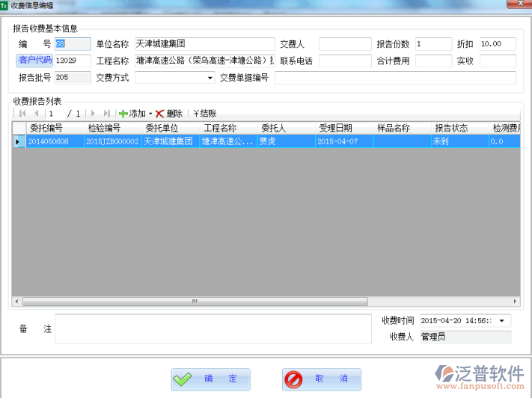Click the 工程名称 input field
This screenshot has width=532, height=398.
pos(204,61)
